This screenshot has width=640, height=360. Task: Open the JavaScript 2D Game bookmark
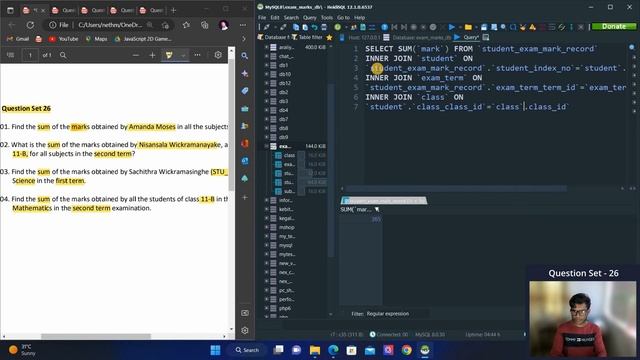143,39
